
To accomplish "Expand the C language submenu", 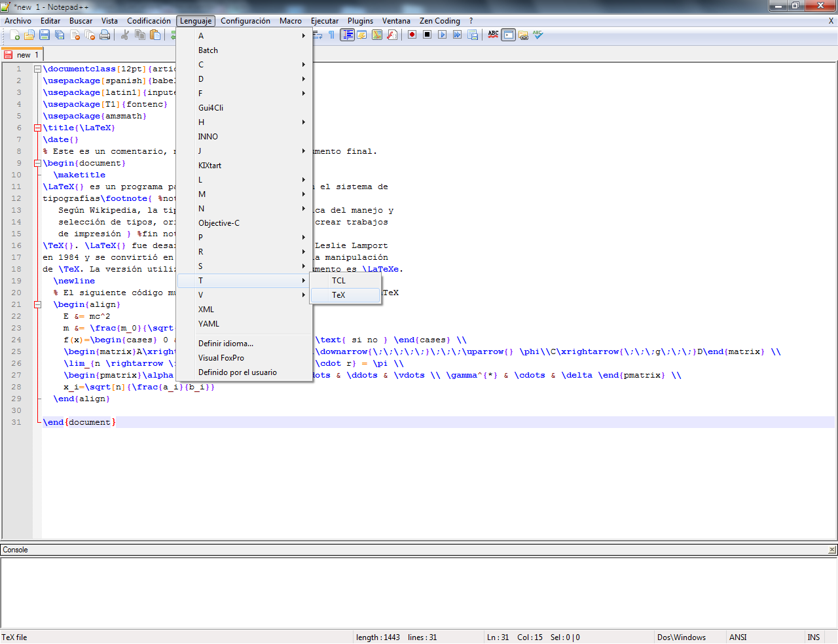I will tap(243, 65).
